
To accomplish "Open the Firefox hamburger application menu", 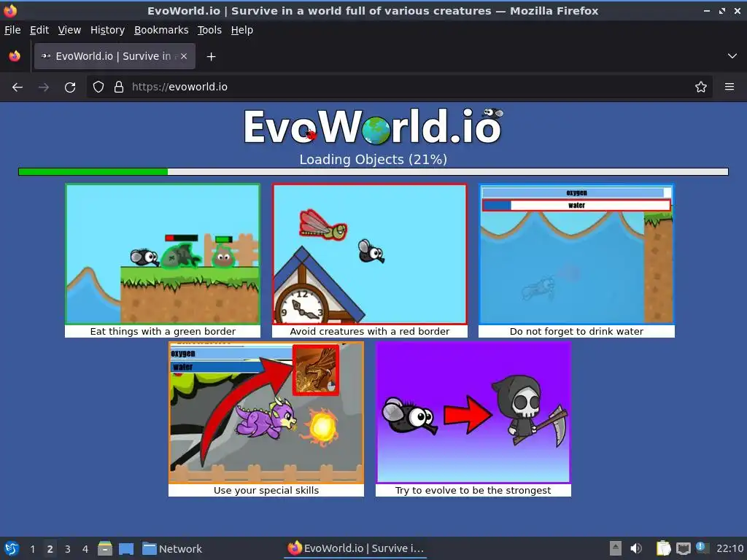I will 729,87.
